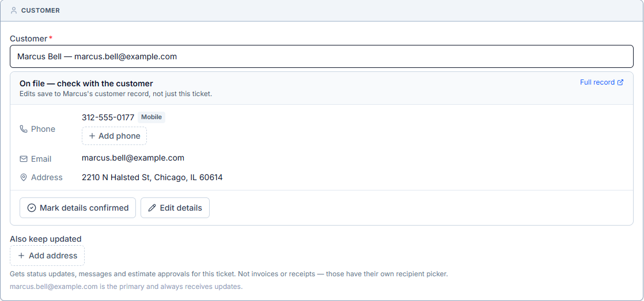Click the phone icon in the Phone row

tap(24, 129)
